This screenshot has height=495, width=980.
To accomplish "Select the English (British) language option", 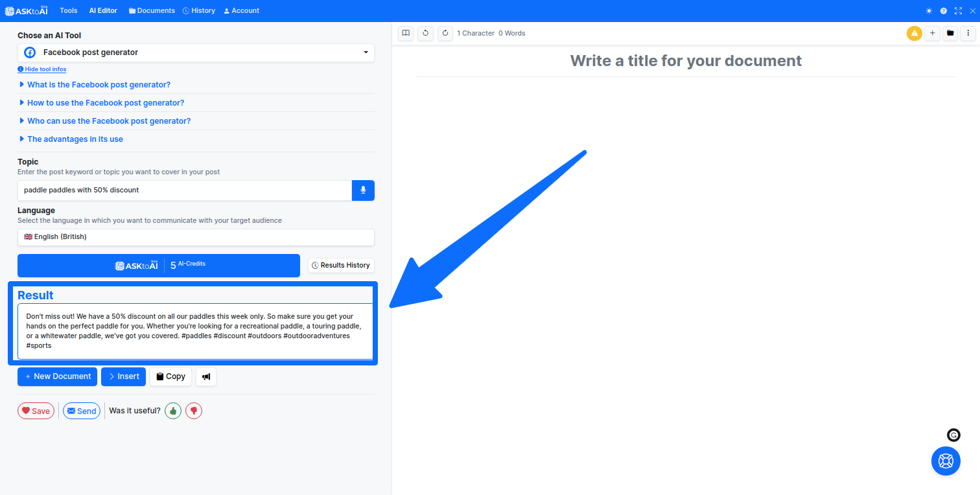I will [196, 237].
